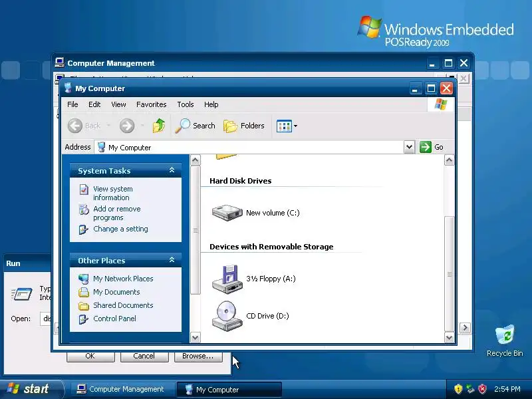This screenshot has height=399, width=532.
Task: Open Add or remove programs link
Action: [117, 213]
